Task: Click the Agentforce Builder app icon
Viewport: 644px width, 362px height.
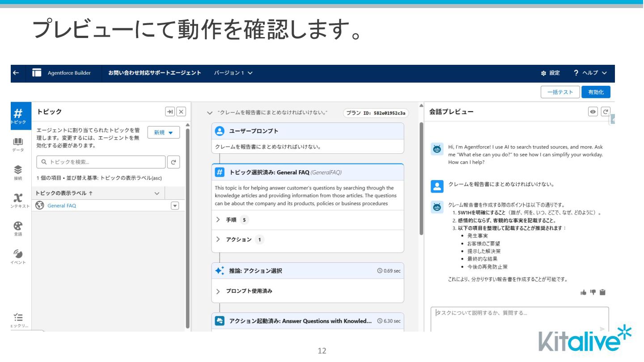Action: [37, 73]
